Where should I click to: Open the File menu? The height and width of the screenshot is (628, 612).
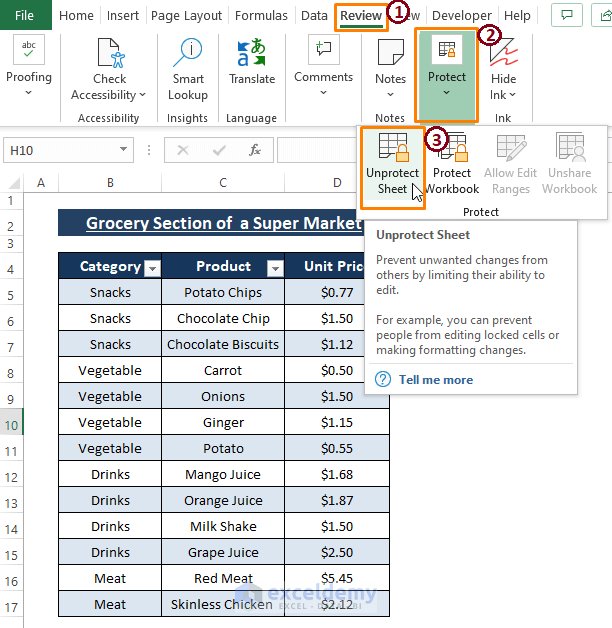tap(24, 16)
